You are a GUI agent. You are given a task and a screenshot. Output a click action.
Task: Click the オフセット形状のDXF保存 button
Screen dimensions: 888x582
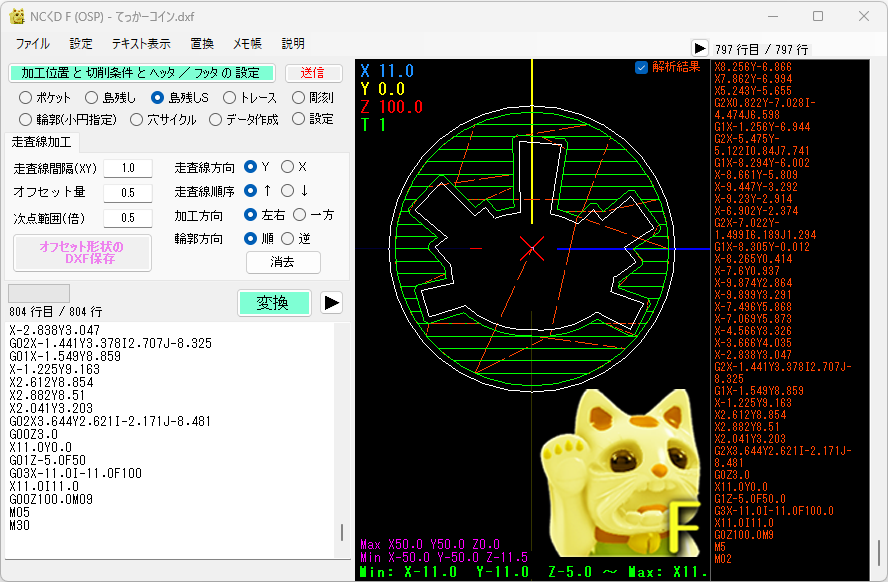82,252
